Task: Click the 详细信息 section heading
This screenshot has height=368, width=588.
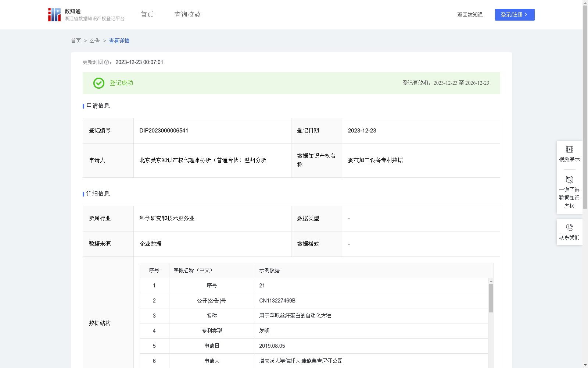Action: click(98, 194)
